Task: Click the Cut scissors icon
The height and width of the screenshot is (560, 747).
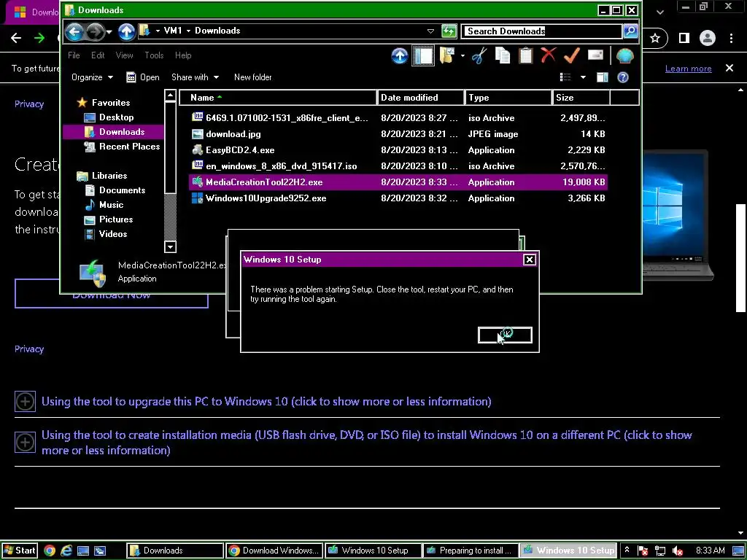Action: coord(479,55)
